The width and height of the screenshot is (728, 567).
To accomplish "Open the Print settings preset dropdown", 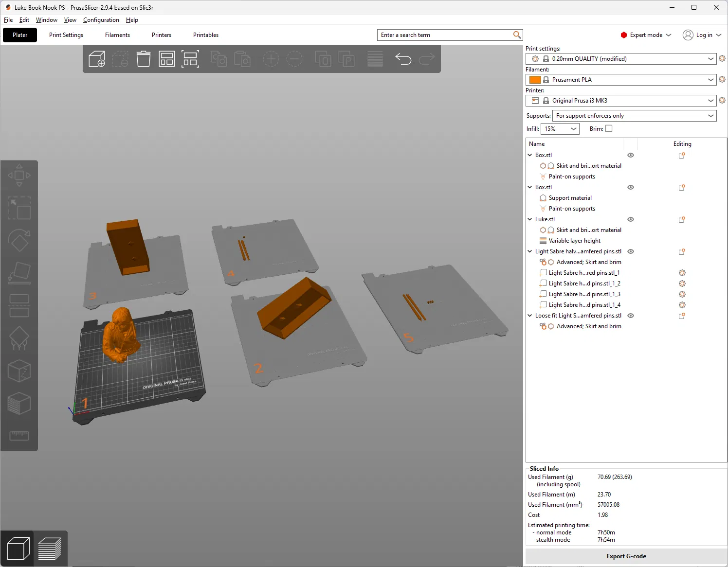I will click(621, 59).
